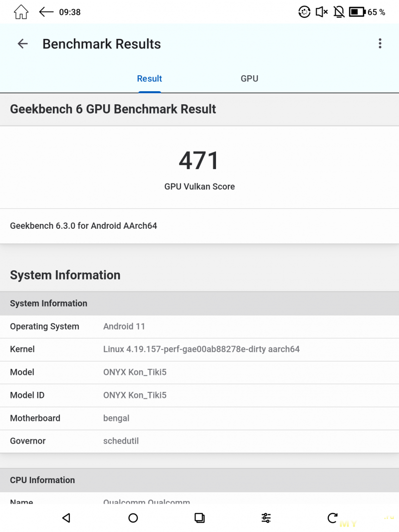Viewport: 399px width, 532px height.
Task: Tap the screen refresh icon in bottom bar
Action: coord(333,518)
